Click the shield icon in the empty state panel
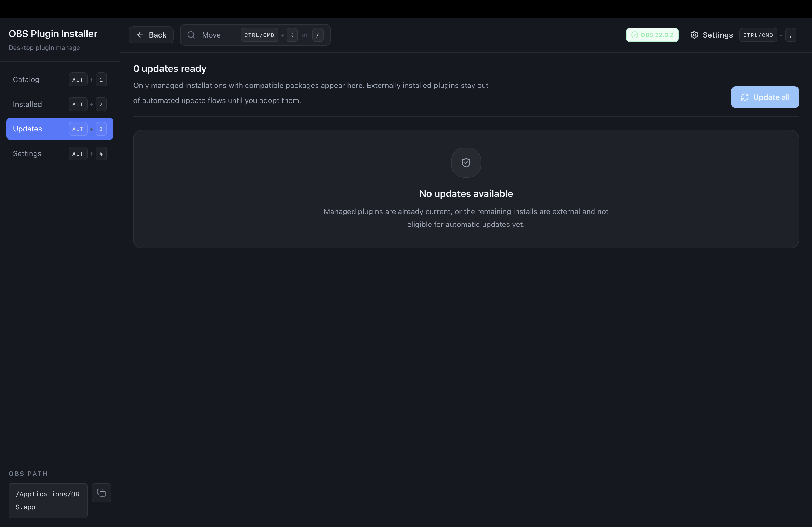Screen dimensions: 812x527 pos(466,163)
